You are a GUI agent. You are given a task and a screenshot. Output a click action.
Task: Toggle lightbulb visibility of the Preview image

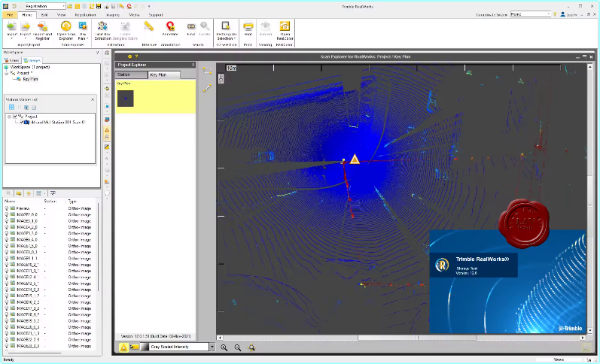[7, 208]
